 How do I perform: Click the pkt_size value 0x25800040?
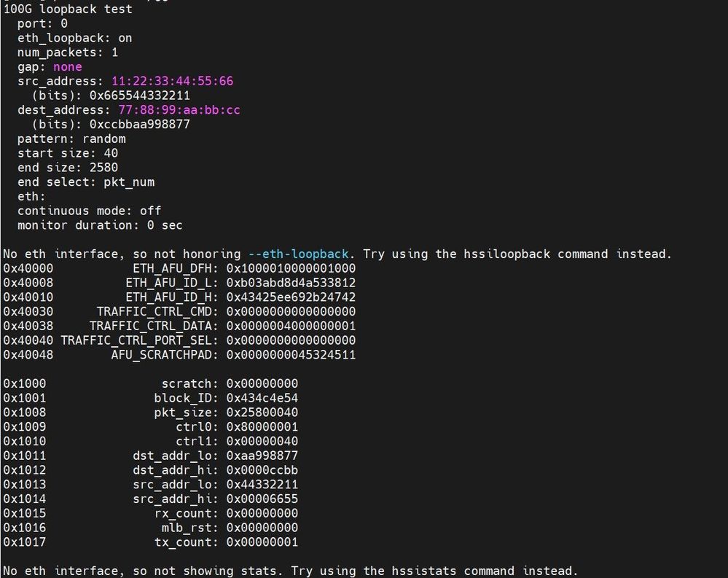tap(262, 413)
